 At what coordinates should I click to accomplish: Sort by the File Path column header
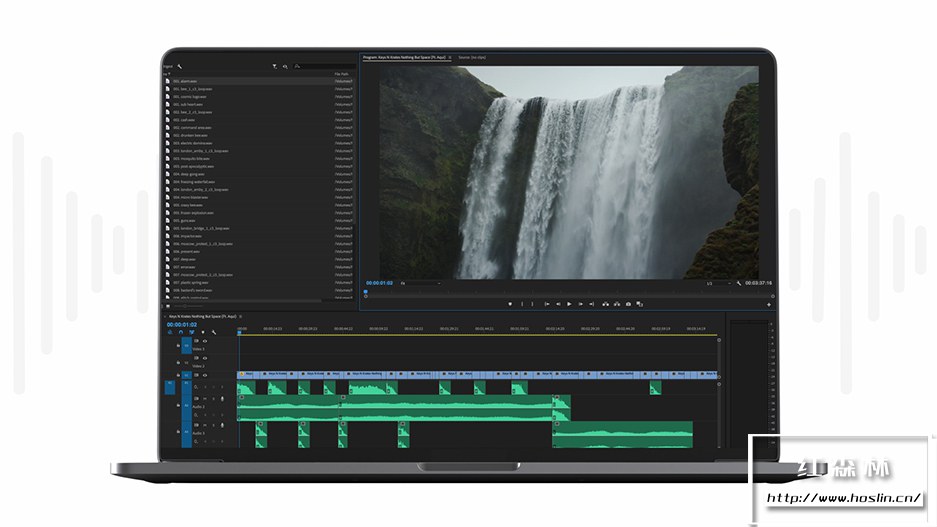click(x=341, y=74)
